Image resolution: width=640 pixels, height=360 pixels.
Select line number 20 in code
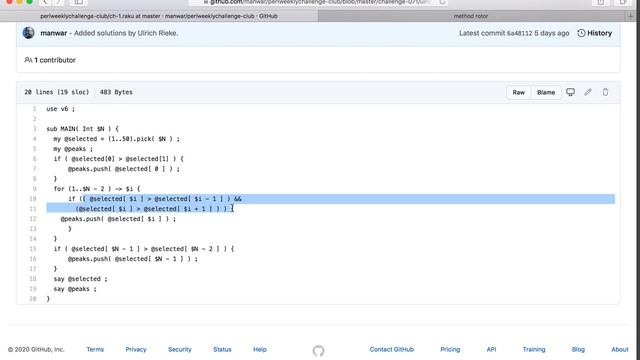(33, 299)
